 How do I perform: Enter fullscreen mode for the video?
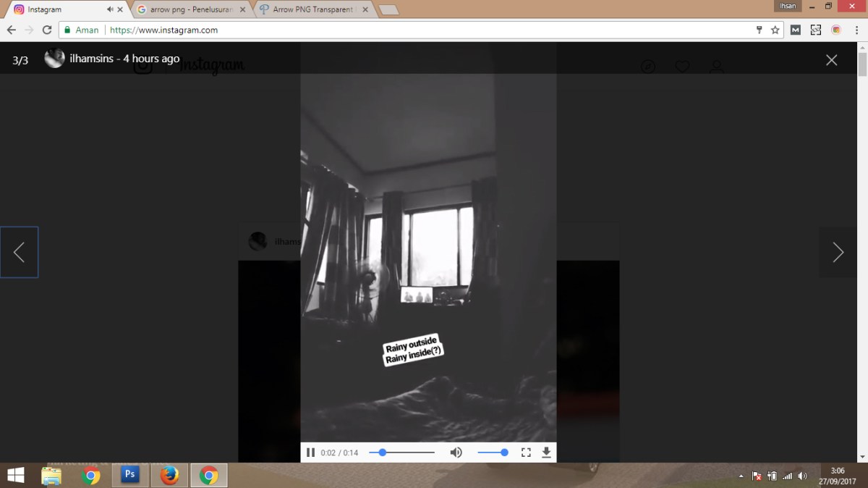coord(526,452)
